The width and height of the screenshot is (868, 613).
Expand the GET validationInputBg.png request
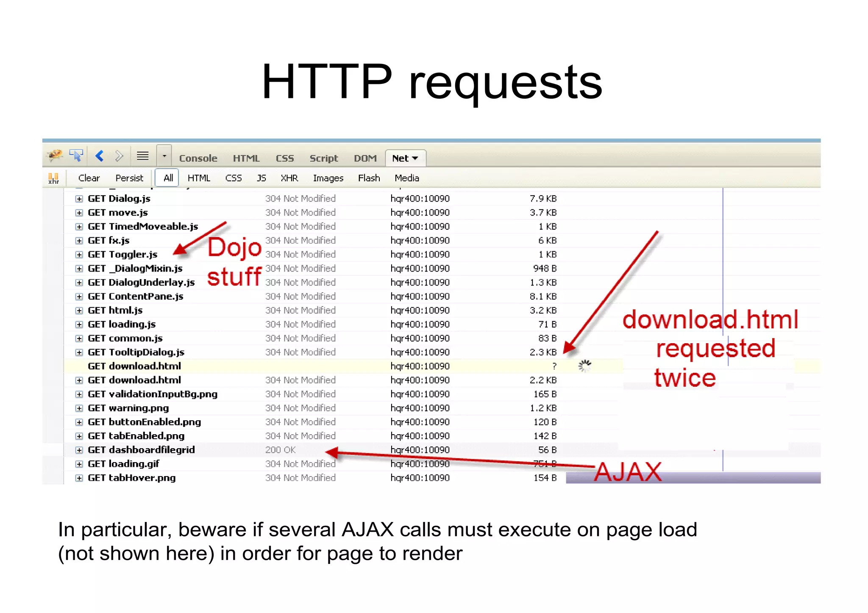[79, 394]
